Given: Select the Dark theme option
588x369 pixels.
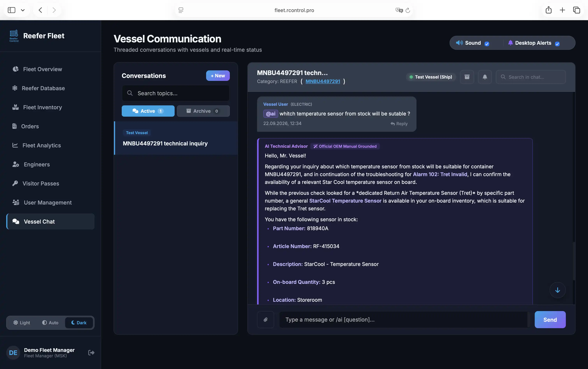Looking at the screenshot, I should [x=79, y=323].
